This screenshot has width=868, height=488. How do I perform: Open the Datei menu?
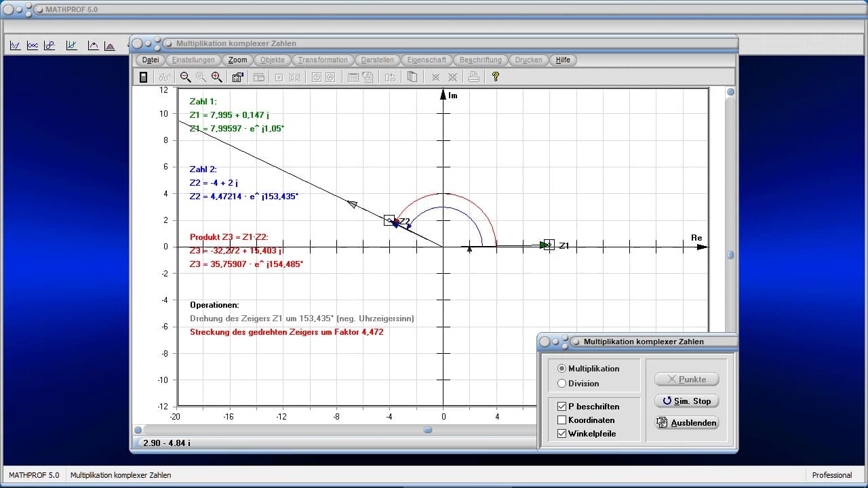click(151, 60)
